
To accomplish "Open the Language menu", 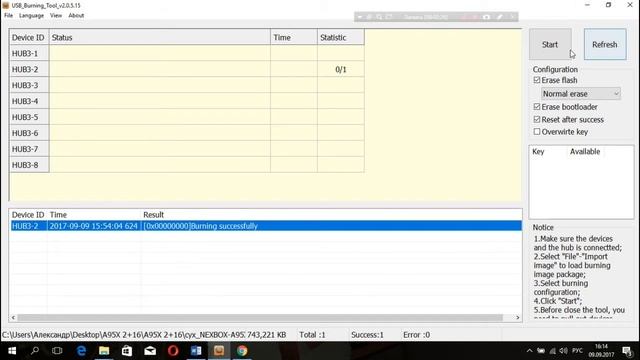I will pos(31,16).
